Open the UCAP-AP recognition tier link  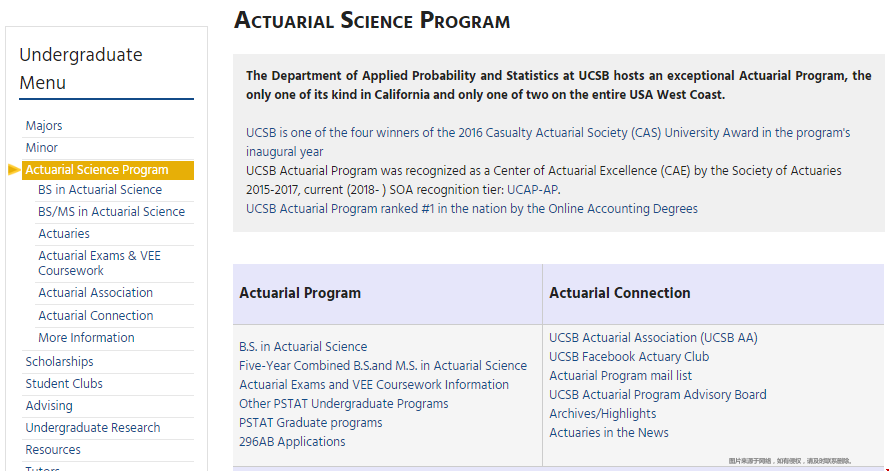(x=533, y=190)
